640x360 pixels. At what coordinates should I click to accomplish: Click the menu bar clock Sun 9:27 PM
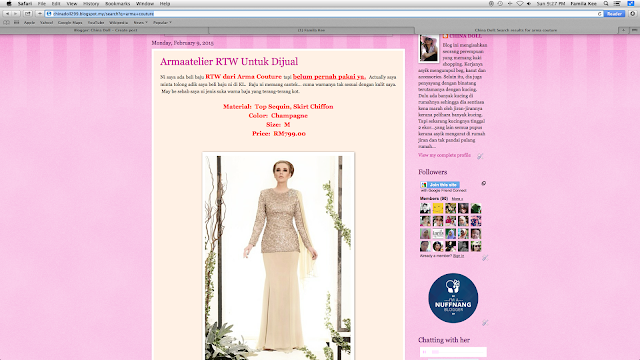pyautogui.click(x=551, y=3)
